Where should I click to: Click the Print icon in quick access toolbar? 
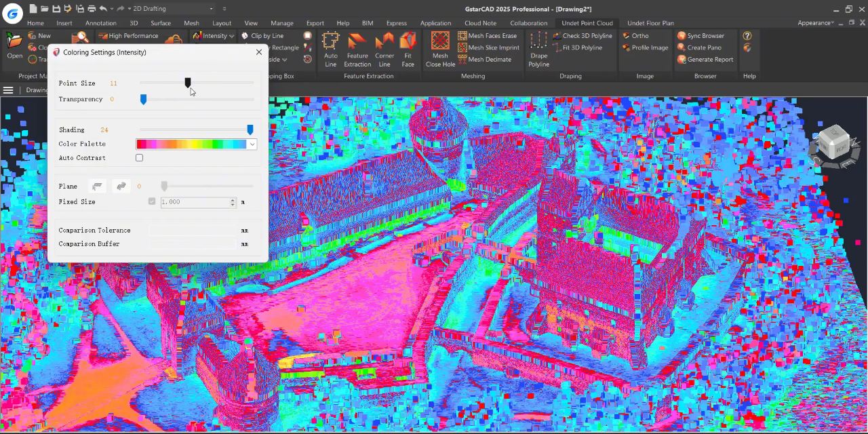(92, 9)
